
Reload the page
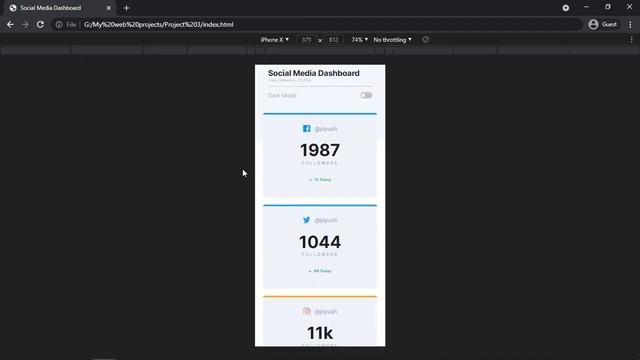point(40,24)
